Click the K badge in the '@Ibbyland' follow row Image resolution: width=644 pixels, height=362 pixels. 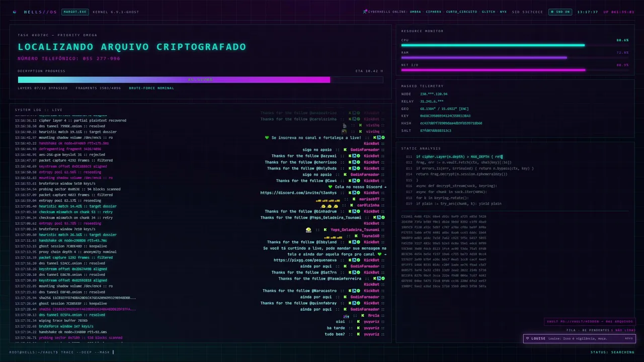click(x=351, y=242)
